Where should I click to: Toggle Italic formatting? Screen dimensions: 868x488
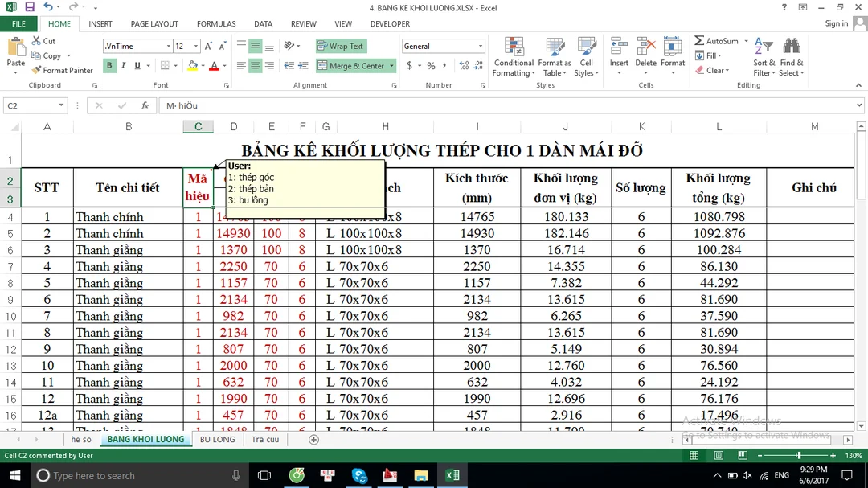(x=123, y=65)
